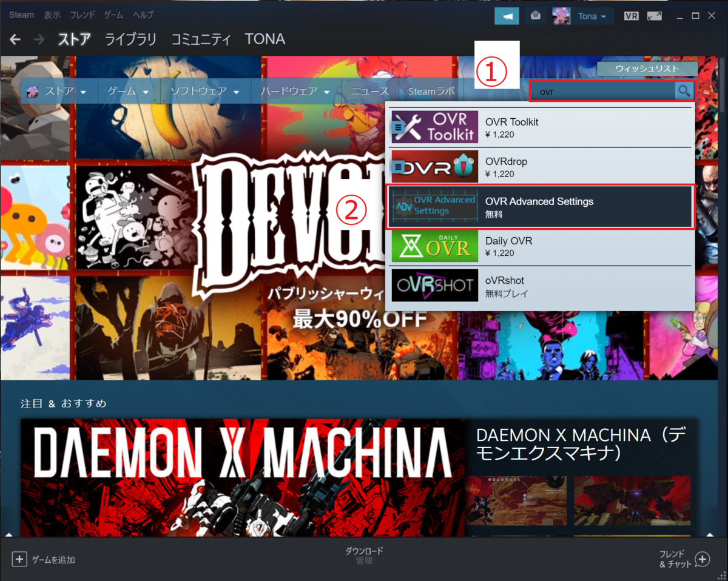Open the 表示 menu
The width and height of the screenshot is (728, 581).
click(52, 15)
